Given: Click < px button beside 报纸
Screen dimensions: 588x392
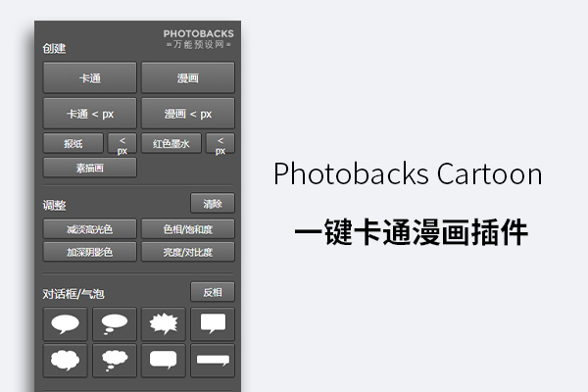Looking at the screenshot, I should 122,143.
